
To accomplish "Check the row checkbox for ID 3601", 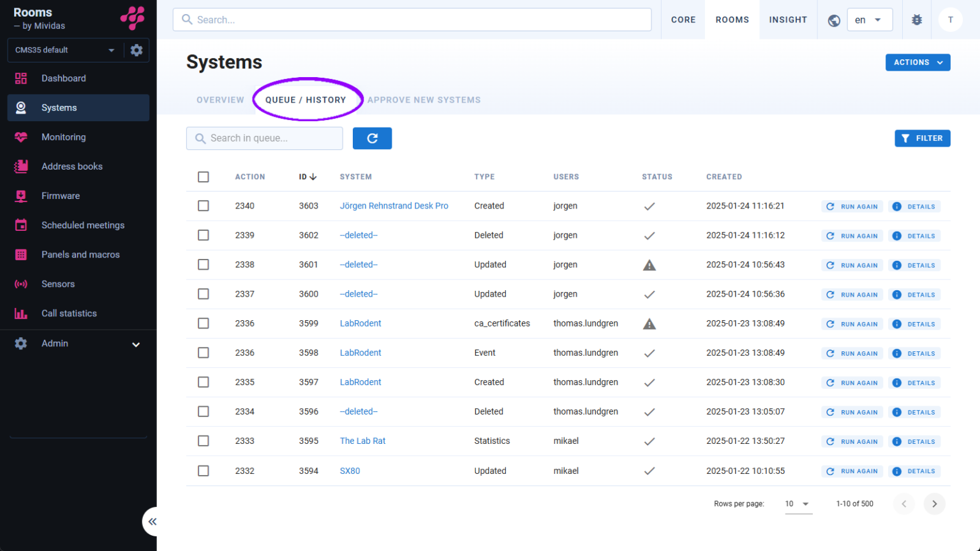I will 204,265.
